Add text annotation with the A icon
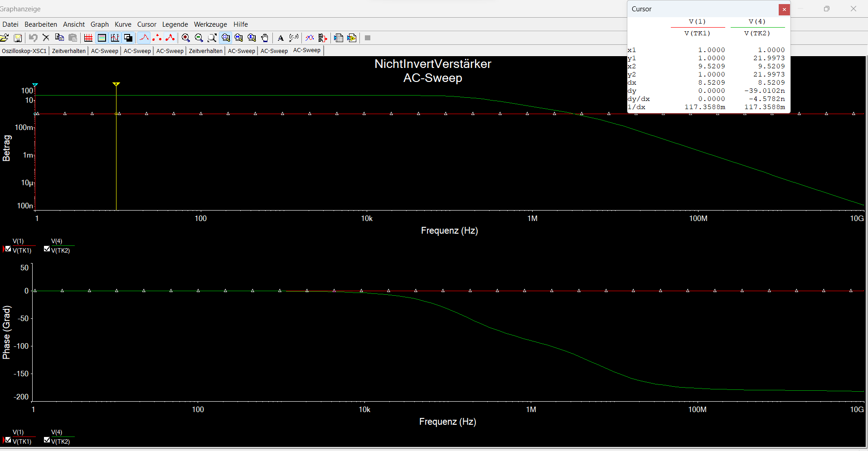This screenshot has width=868, height=451. [x=281, y=38]
